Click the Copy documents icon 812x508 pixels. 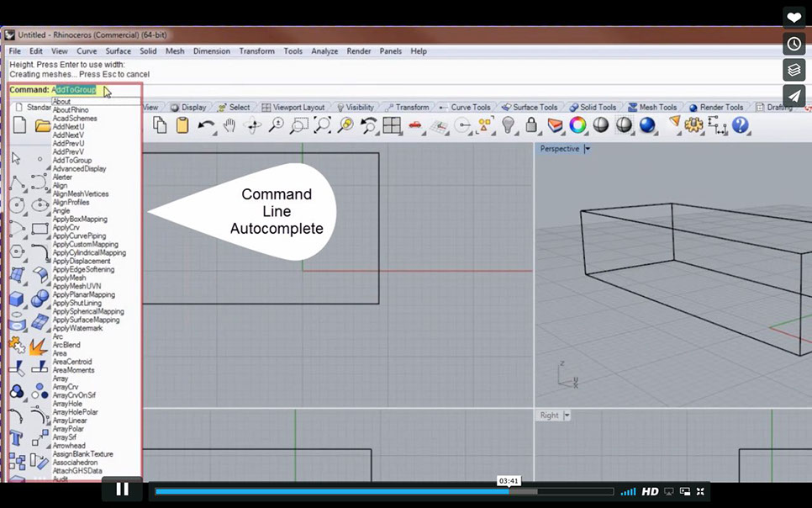tap(160, 125)
